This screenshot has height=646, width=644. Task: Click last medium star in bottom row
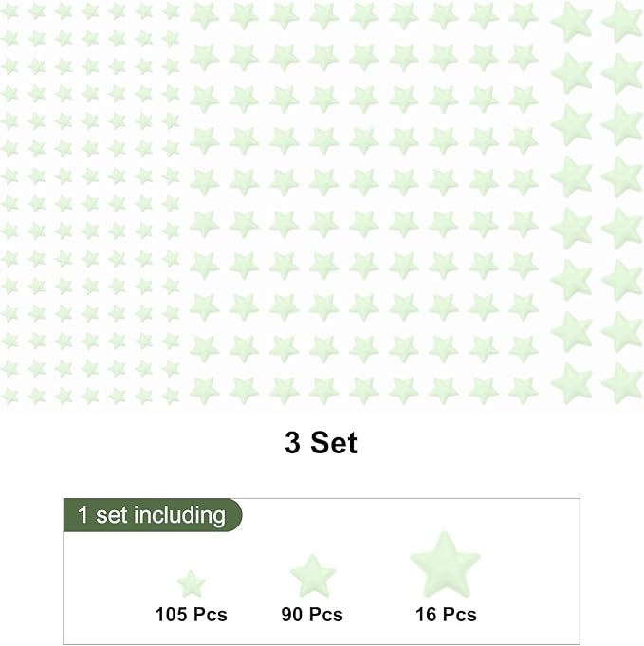[x=523, y=389]
